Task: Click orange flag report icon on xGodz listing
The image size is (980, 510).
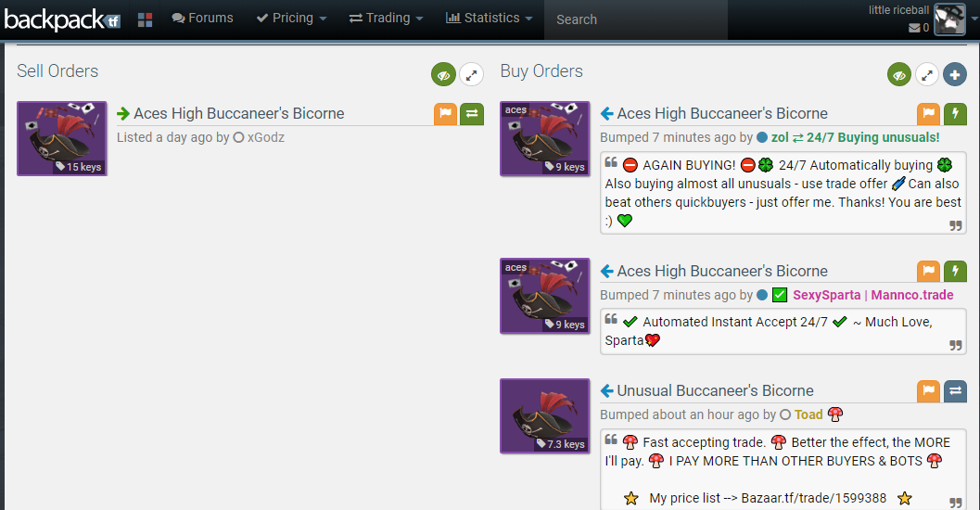Action: coord(446,114)
